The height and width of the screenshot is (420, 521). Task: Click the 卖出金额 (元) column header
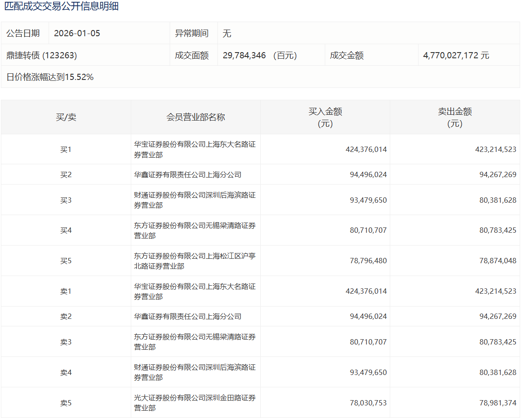455,117
